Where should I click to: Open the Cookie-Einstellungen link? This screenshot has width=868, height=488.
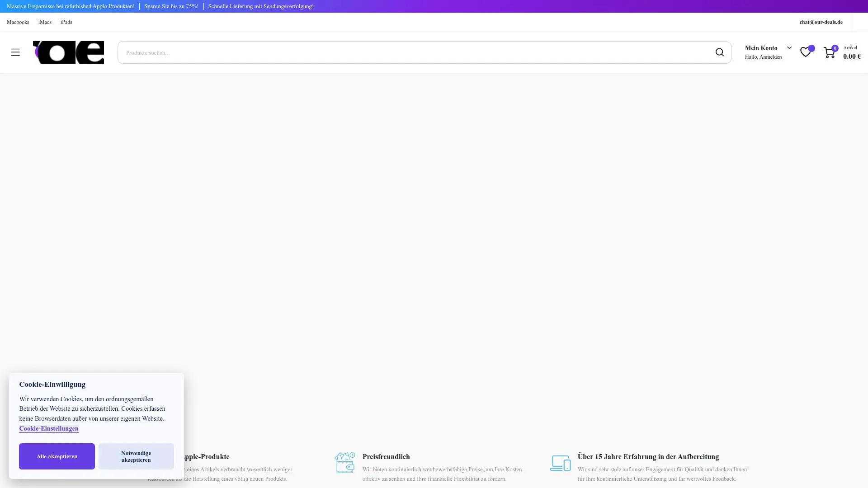[x=49, y=428]
